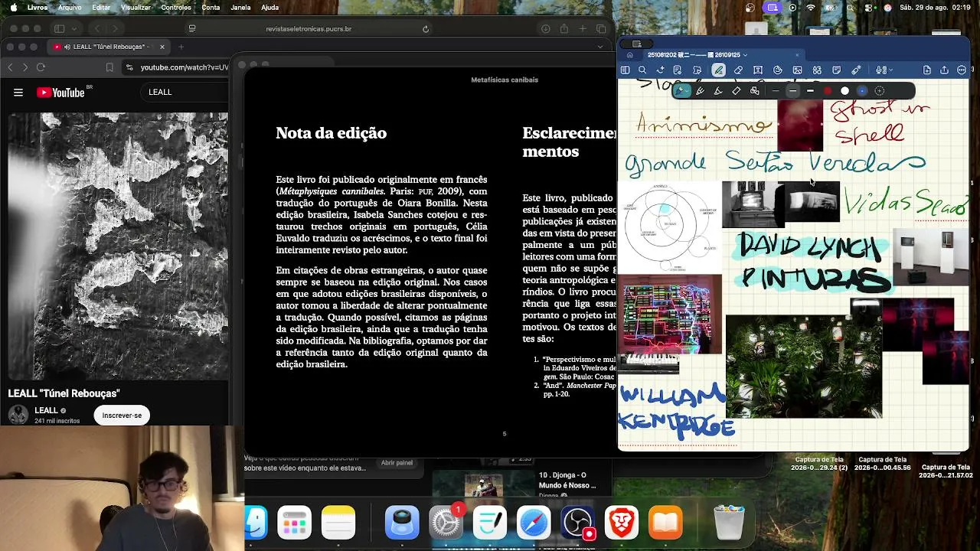Select the medium stroke width
Screen dimensions: 980x551
(x=793, y=91)
